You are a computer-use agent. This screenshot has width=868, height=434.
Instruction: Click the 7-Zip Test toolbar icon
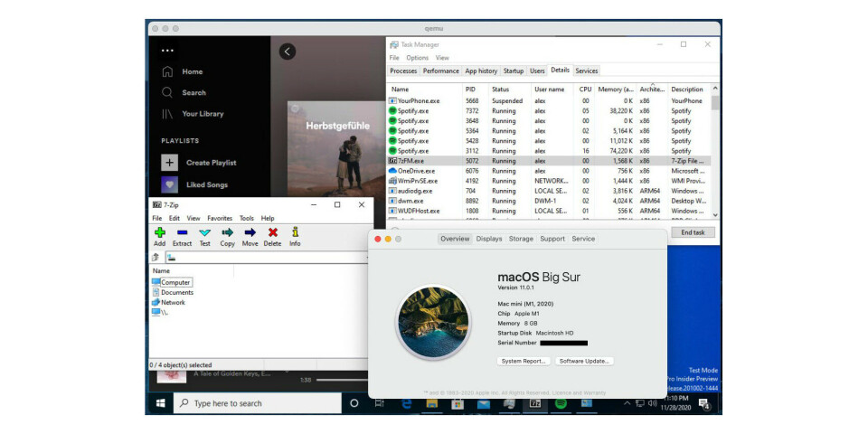[x=205, y=232]
